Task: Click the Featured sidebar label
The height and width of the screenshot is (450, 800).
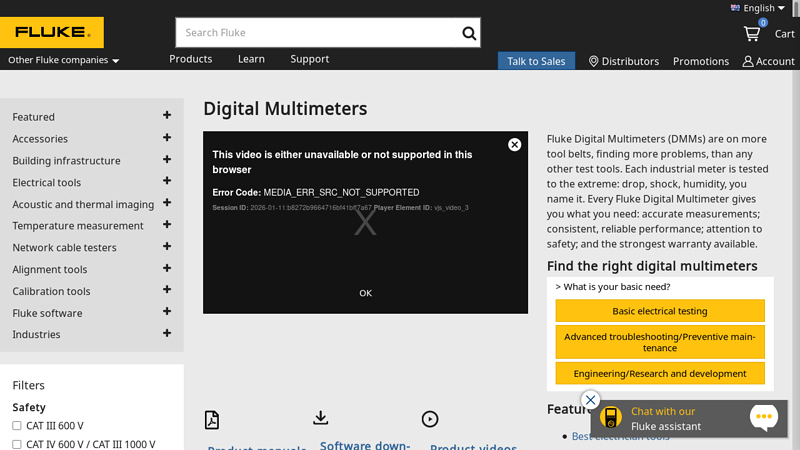Action: pyautogui.click(x=33, y=117)
